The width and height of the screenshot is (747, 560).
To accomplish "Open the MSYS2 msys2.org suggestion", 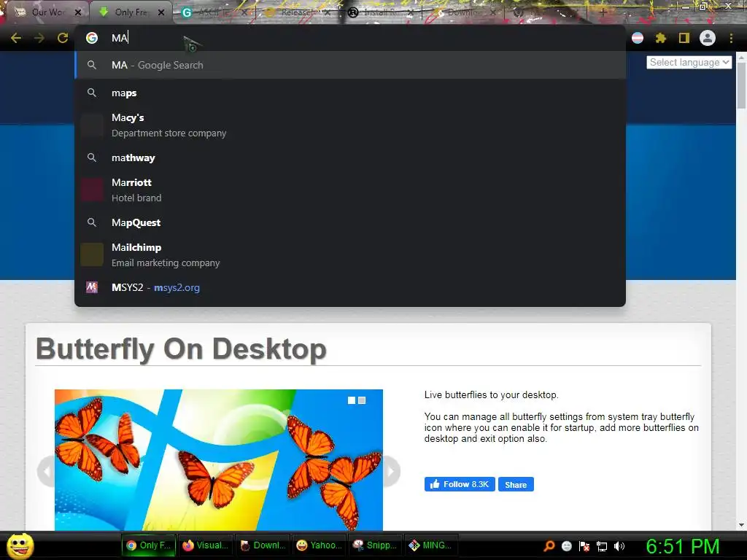I will 350,287.
